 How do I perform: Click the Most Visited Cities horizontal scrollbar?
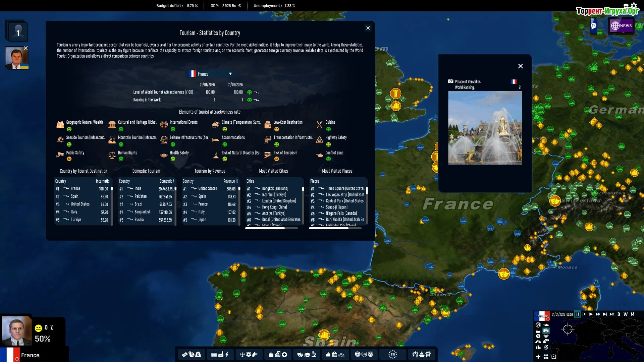click(x=265, y=228)
